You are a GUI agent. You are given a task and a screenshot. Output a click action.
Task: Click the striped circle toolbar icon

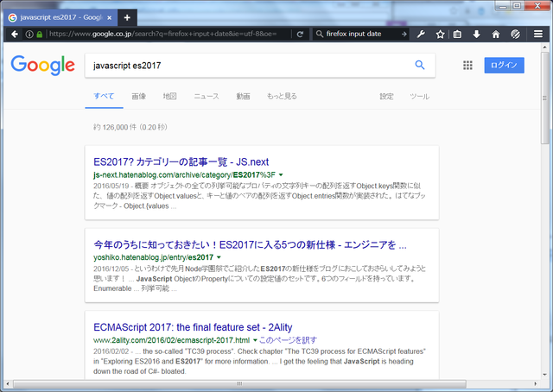(x=515, y=35)
